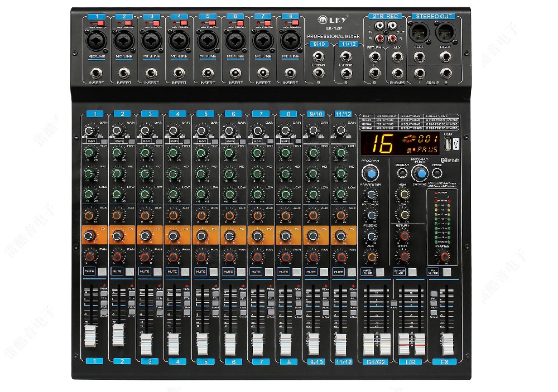The image size is (558, 392).
Task: Click the USB port next to the display
Action: tap(449, 144)
